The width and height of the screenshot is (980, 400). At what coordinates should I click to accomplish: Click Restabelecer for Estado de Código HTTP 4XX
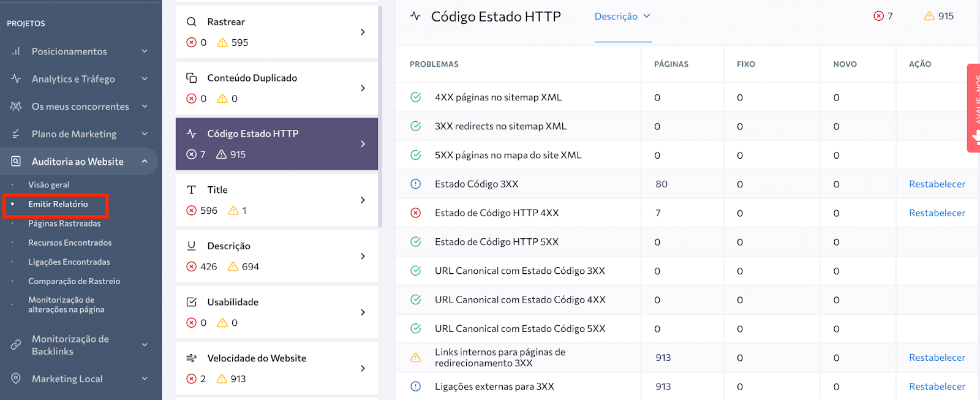pos(937,213)
